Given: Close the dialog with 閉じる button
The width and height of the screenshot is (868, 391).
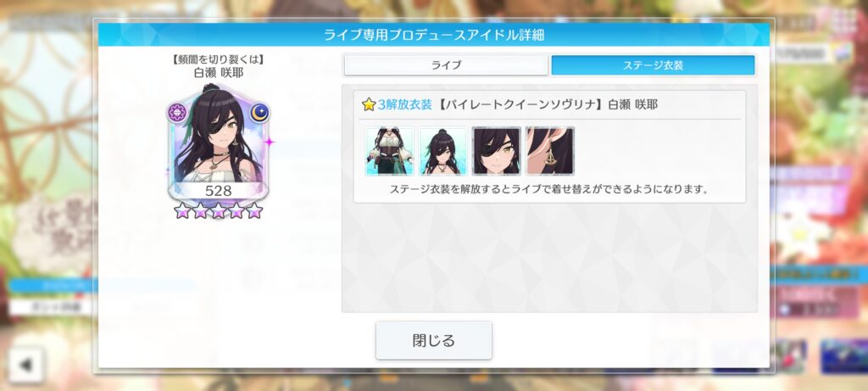Looking at the screenshot, I should [x=434, y=340].
